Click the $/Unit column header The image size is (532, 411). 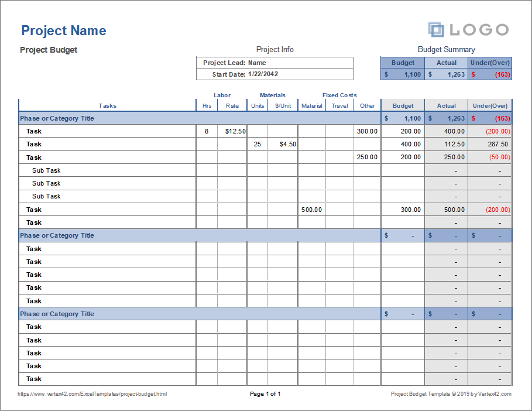(x=283, y=106)
